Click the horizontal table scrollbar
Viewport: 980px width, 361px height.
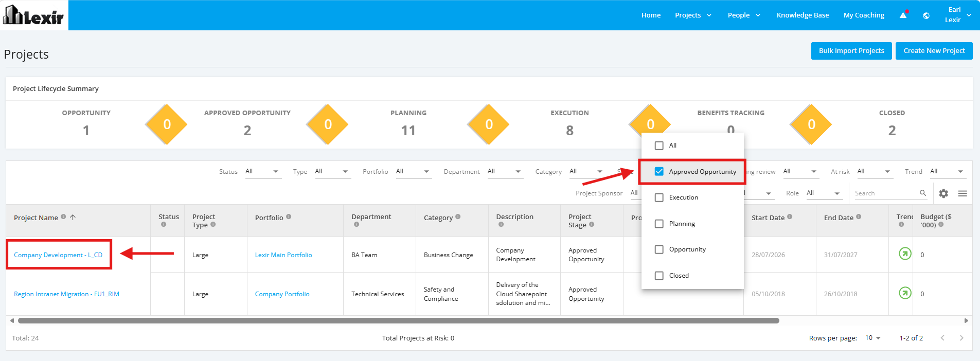399,320
